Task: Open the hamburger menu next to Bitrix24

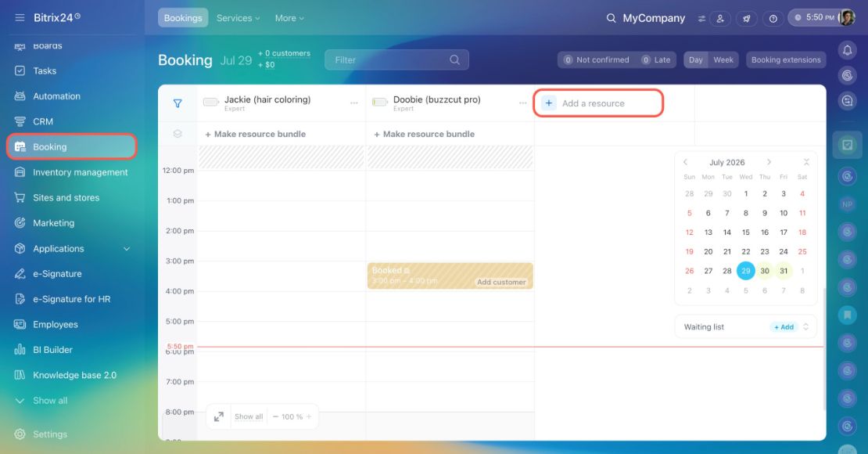Action: [20, 18]
